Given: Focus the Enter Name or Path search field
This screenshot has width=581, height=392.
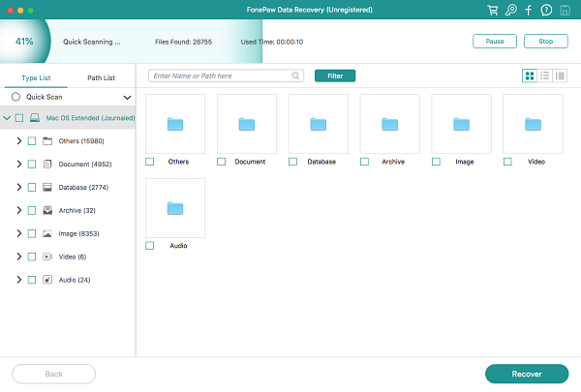Looking at the screenshot, I should (x=226, y=75).
